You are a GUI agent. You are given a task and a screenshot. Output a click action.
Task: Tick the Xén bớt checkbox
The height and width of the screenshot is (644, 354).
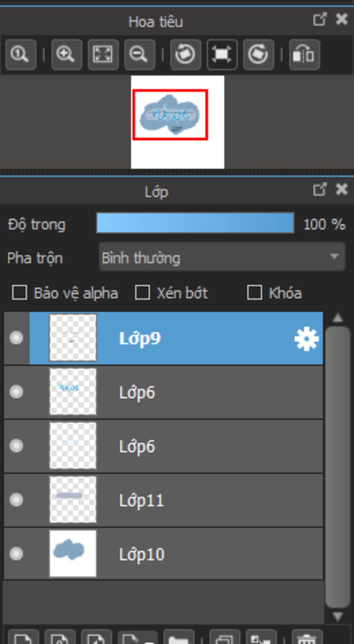142,293
